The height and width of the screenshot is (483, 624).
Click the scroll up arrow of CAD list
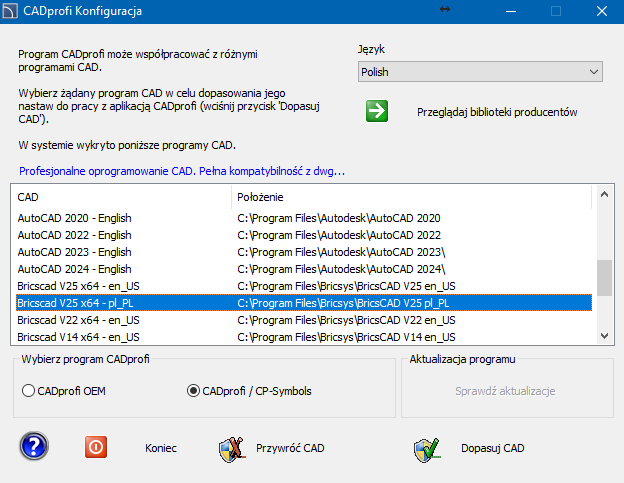(x=604, y=195)
